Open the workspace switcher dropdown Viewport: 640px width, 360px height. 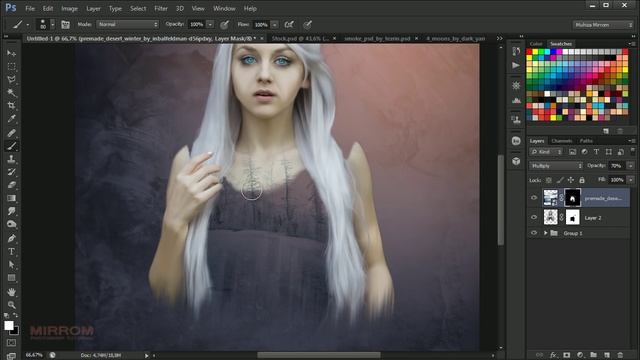click(603, 25)
